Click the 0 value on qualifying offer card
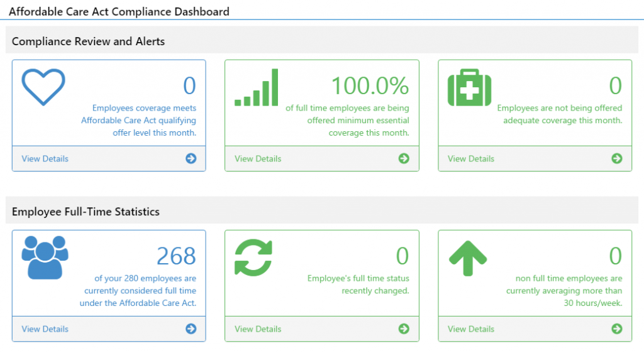The height and width of the screenshot is (353, 644). (x=189, y=85)
